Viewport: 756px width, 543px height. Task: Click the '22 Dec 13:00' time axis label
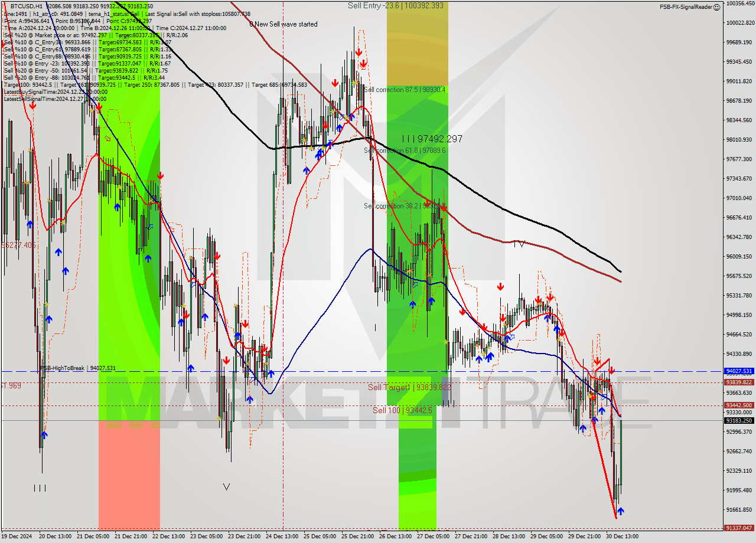[169, 537]
